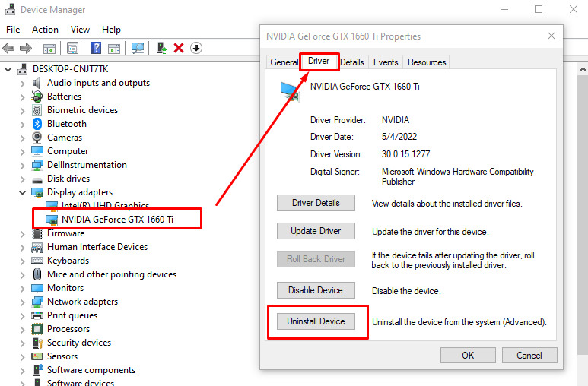The image size is (588, 386).
Task: Click the Forward arrow toolbar icon
Action: (26, 48)
